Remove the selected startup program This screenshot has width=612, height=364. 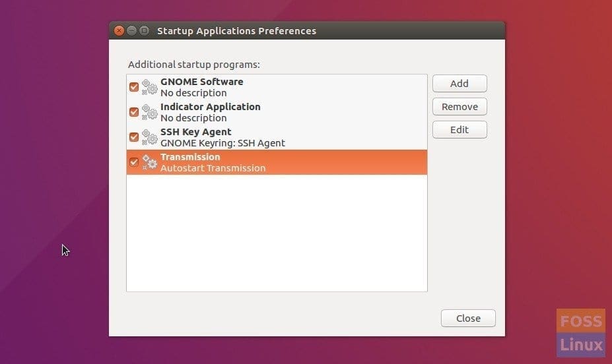click(459, 106)
